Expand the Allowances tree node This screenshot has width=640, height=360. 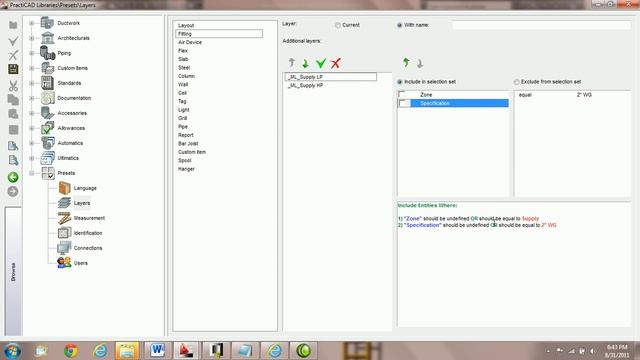[32, 128]
